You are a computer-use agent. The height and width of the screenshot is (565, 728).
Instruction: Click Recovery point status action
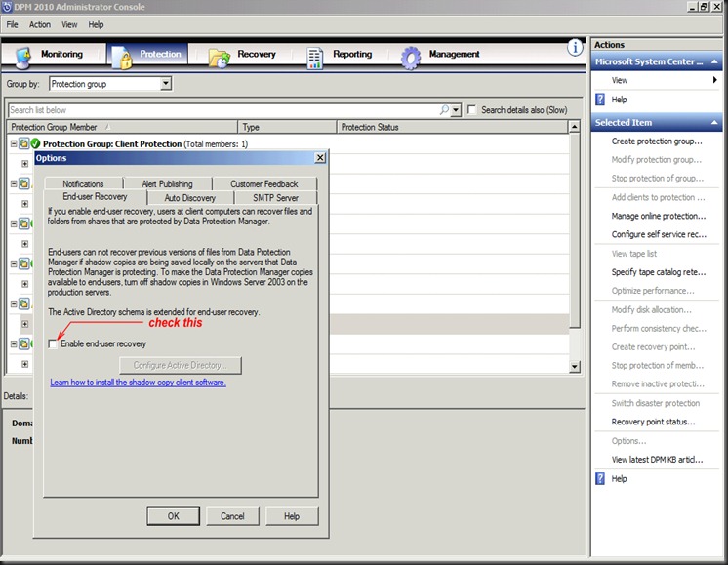[x=653, y=422]
